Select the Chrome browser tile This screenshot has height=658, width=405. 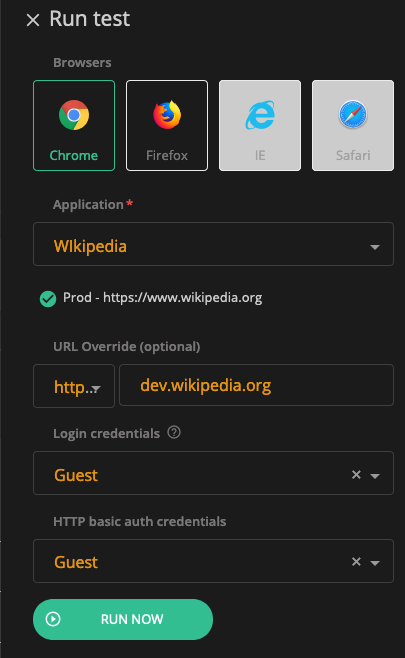[74, 125]
